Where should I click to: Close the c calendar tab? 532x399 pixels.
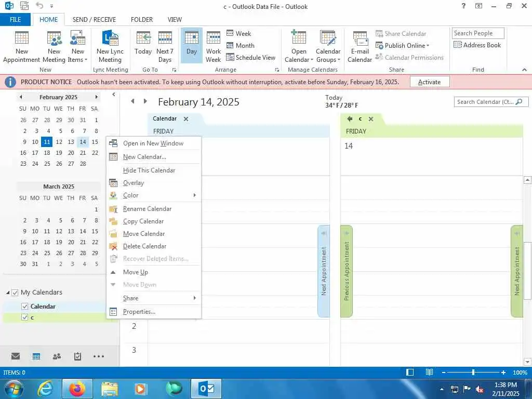click(x=371, y=119)
